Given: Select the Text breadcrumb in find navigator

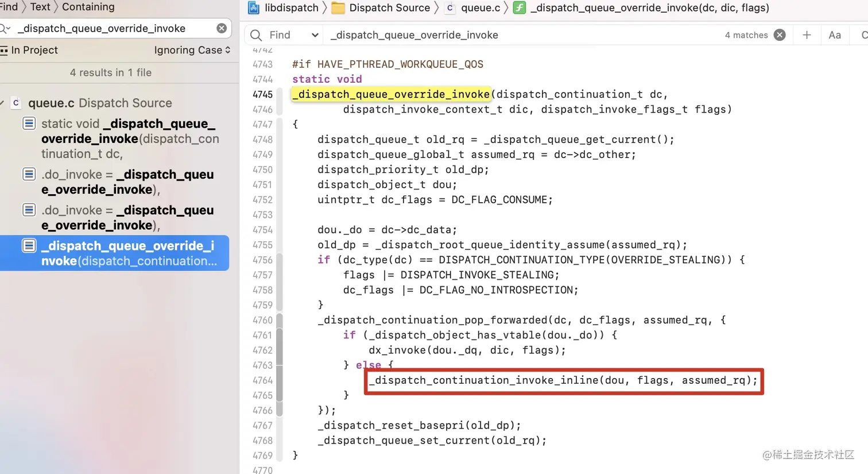Looking at the screenshot, I should (x=40, y=7).
